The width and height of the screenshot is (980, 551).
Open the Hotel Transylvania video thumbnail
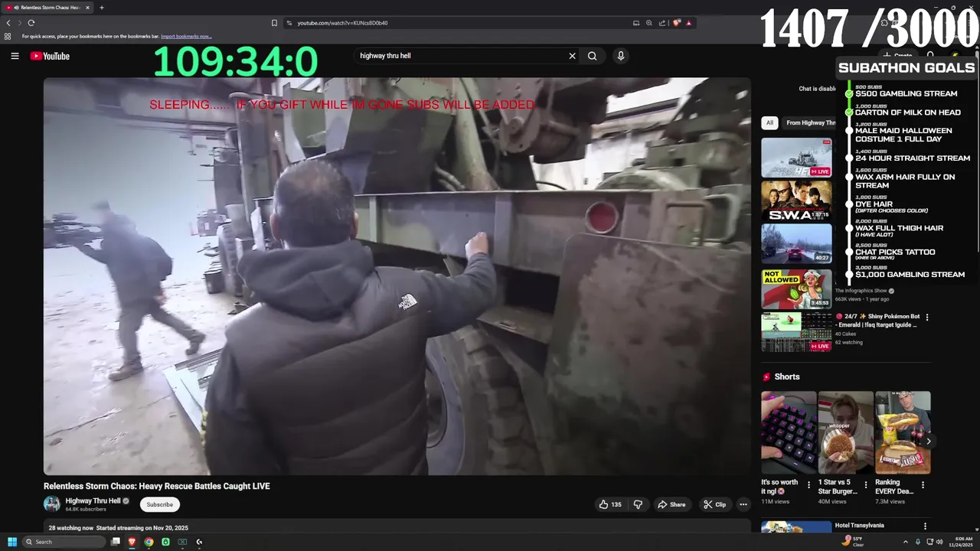point(796,527)
